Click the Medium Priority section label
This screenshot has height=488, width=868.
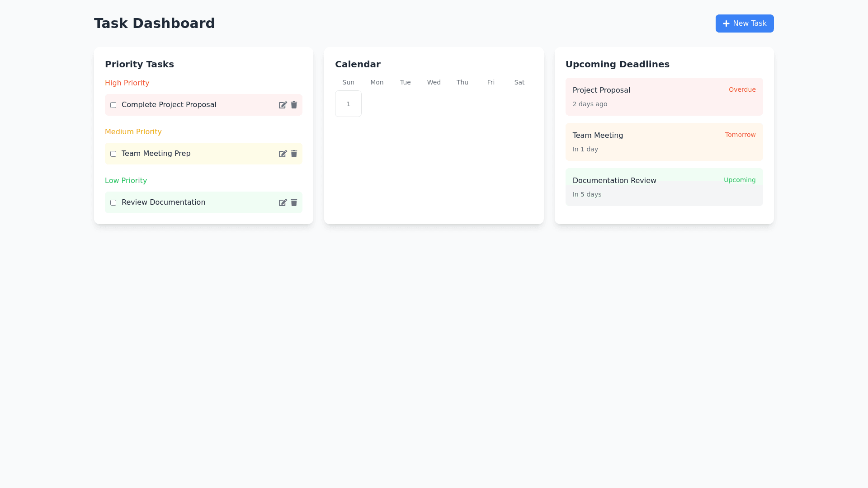133,132
